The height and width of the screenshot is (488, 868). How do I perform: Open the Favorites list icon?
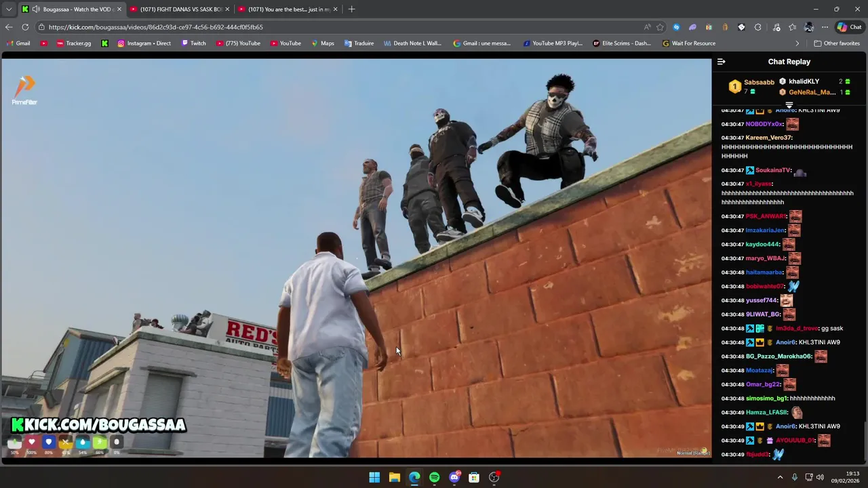(792, 27)
